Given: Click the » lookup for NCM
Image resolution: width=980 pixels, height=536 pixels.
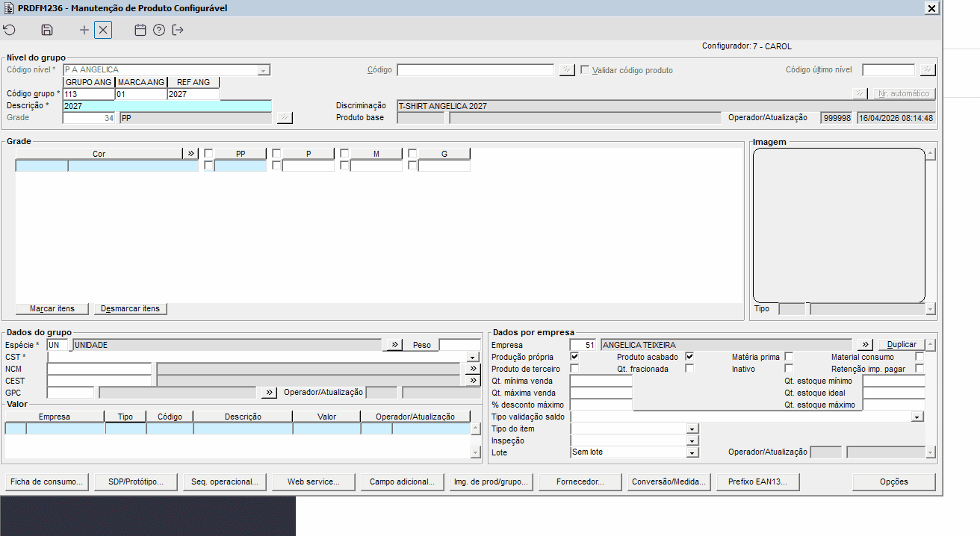Looking at the screenshot, I should pyautogui.click(x=473, y=369).
